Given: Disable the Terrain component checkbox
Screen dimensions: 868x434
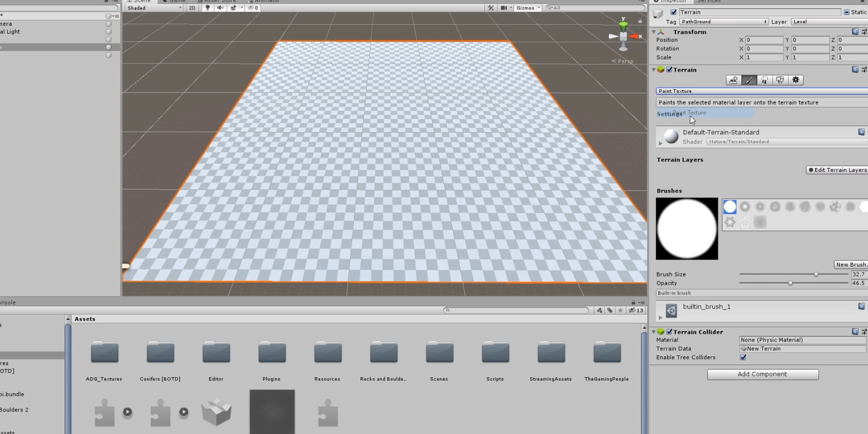Looking at the screenshot, I should pos(669,70).
